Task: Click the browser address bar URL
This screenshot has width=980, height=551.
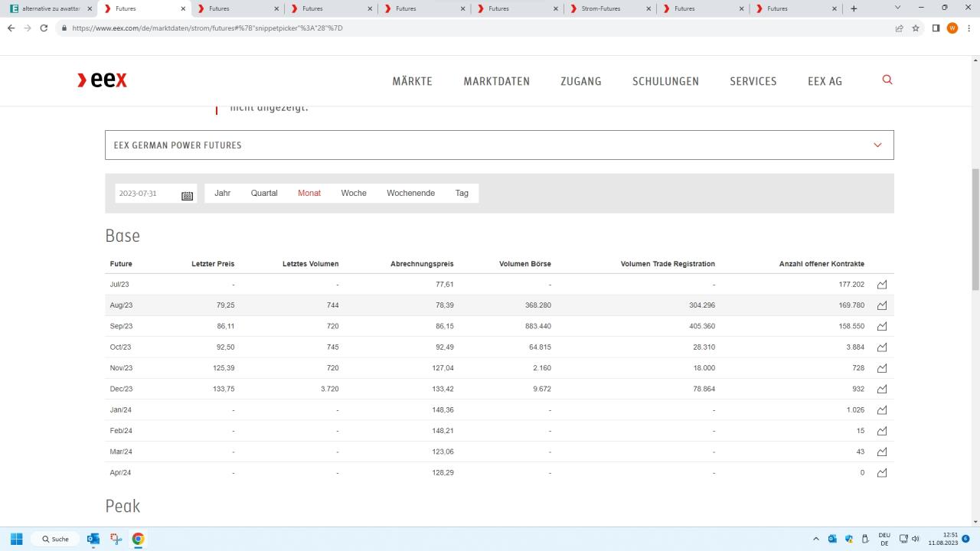Action: pyautogui.click(x=207, y=28)
